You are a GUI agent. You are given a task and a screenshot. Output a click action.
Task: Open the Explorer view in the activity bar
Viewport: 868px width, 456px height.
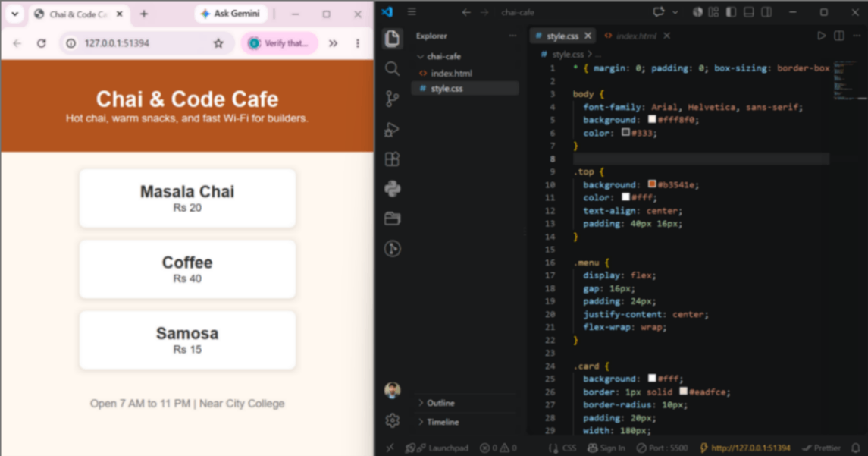(393, 38)
